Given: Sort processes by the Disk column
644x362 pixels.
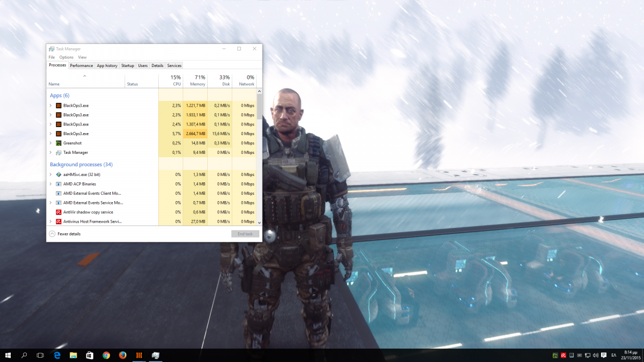Looking at the screenshot, I should pos(220,80).
